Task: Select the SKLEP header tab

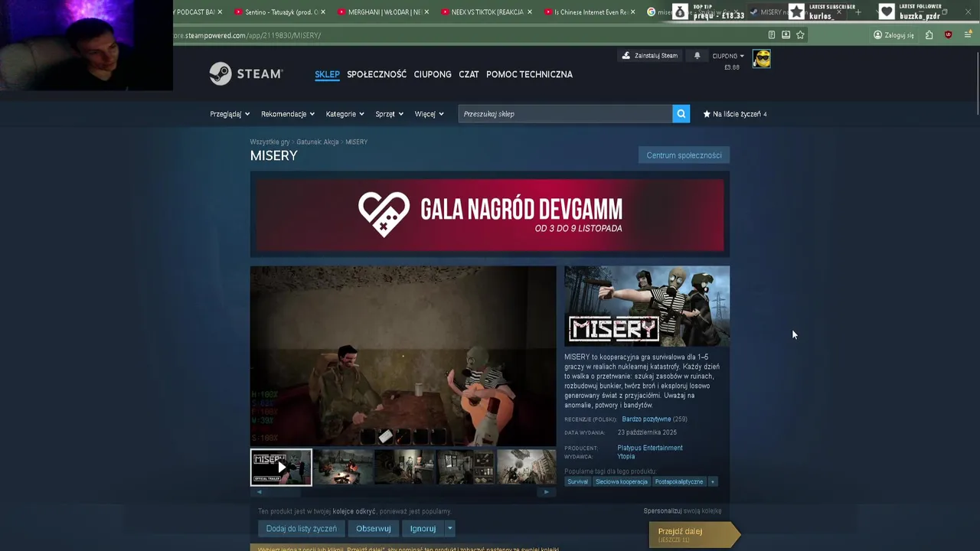Action: pos(327,74)
